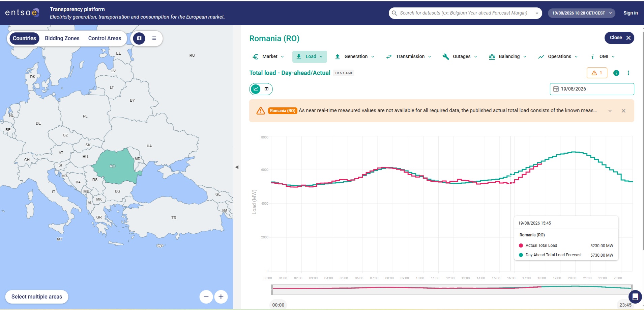Click Select multiple areas button

pos(37,297)
